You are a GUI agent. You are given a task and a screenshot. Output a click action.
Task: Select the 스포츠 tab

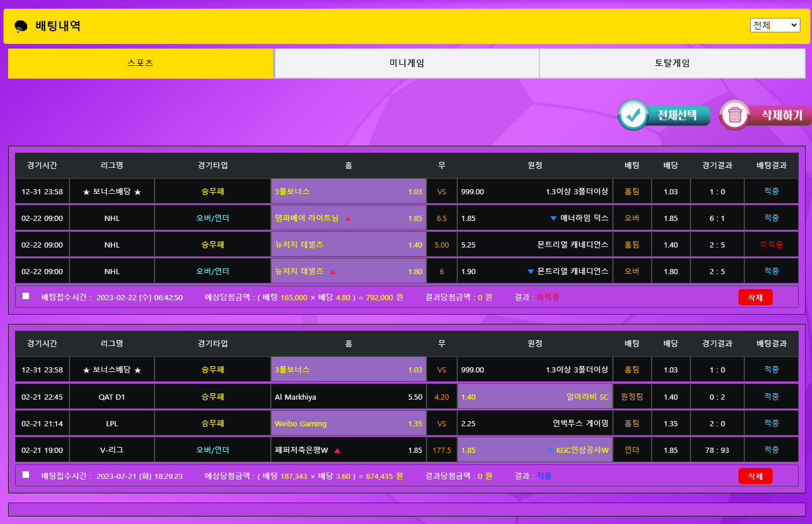click(x=141, y=63)
